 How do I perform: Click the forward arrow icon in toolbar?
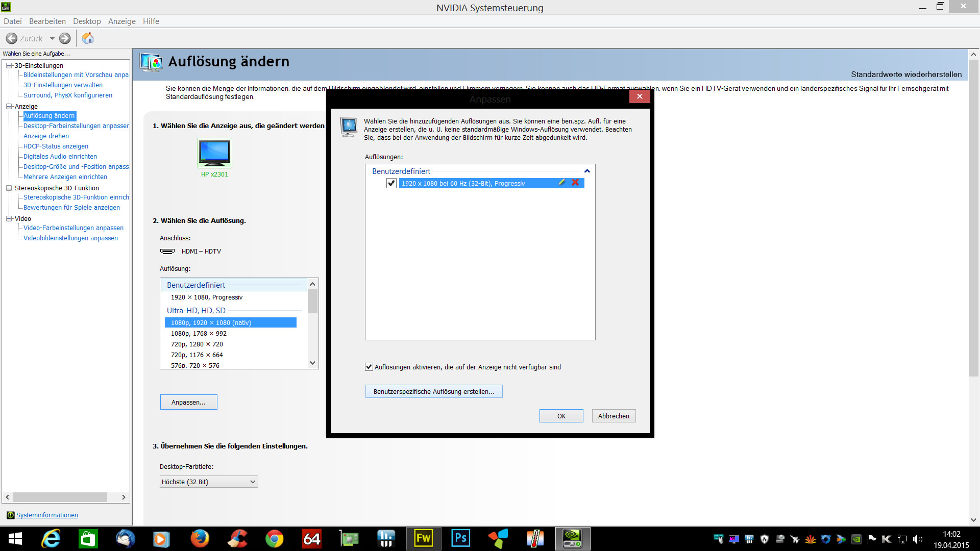(65, 38)
